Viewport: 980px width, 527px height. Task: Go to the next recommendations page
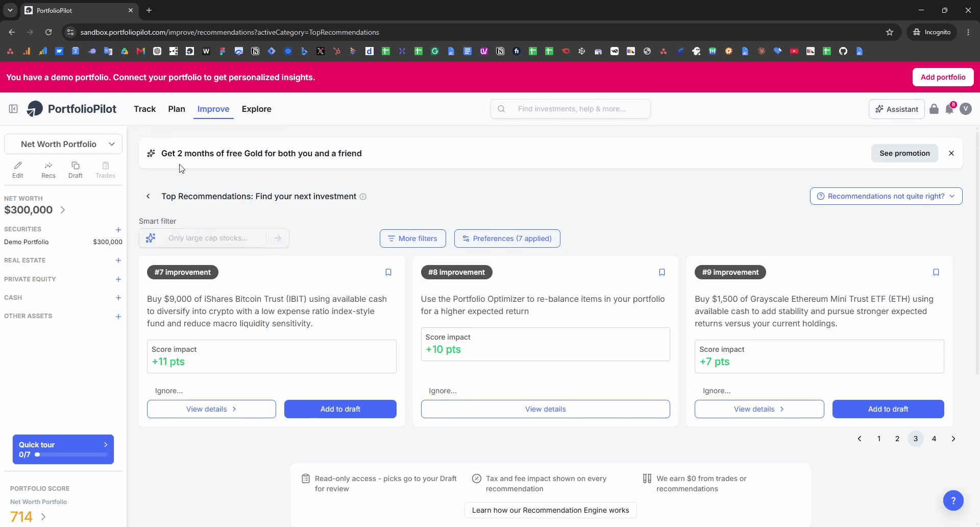[x=953, y=439]
